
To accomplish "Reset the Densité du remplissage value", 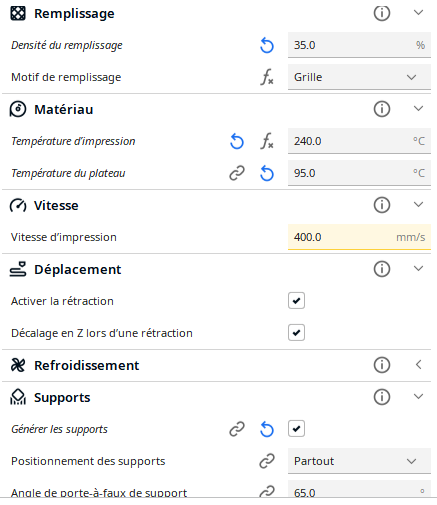I will coord(267,45).
